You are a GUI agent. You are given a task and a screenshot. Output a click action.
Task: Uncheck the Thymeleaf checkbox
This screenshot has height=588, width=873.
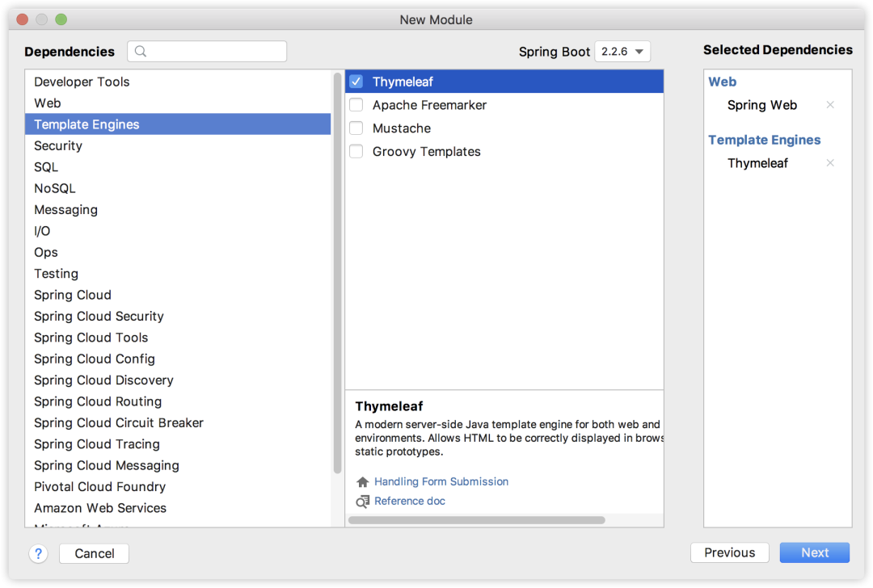356,82
